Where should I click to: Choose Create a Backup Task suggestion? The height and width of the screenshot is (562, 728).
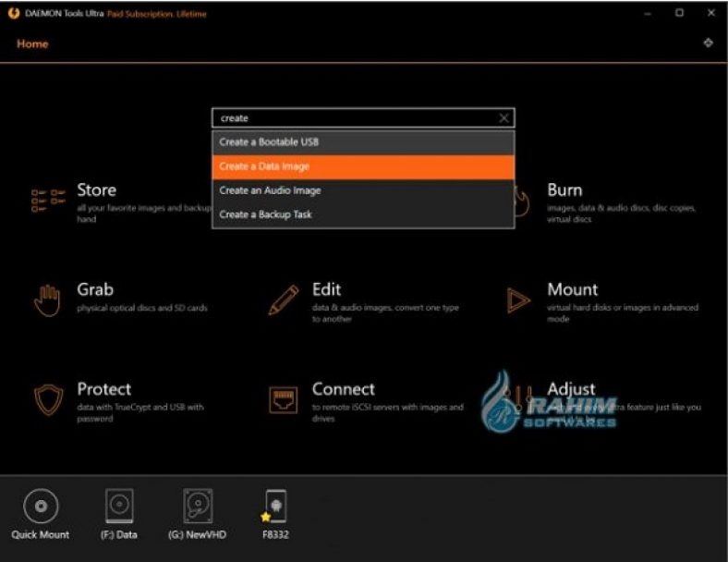pos(363,214)
